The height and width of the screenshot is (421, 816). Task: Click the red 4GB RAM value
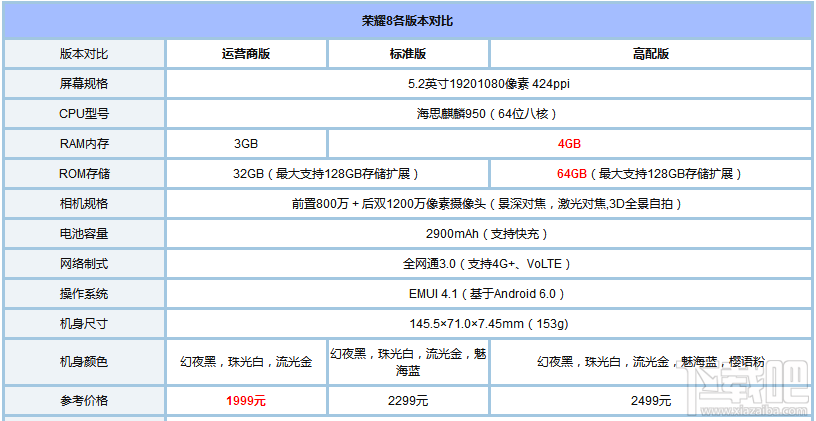569,144
